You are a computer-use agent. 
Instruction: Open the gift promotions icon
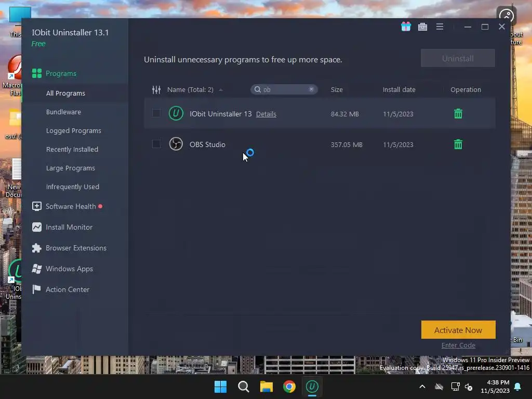[406, 26]
